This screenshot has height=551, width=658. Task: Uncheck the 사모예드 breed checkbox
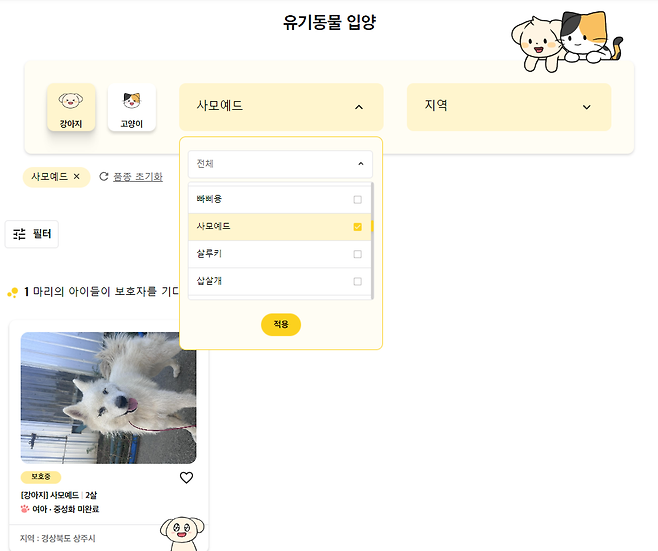358,227
